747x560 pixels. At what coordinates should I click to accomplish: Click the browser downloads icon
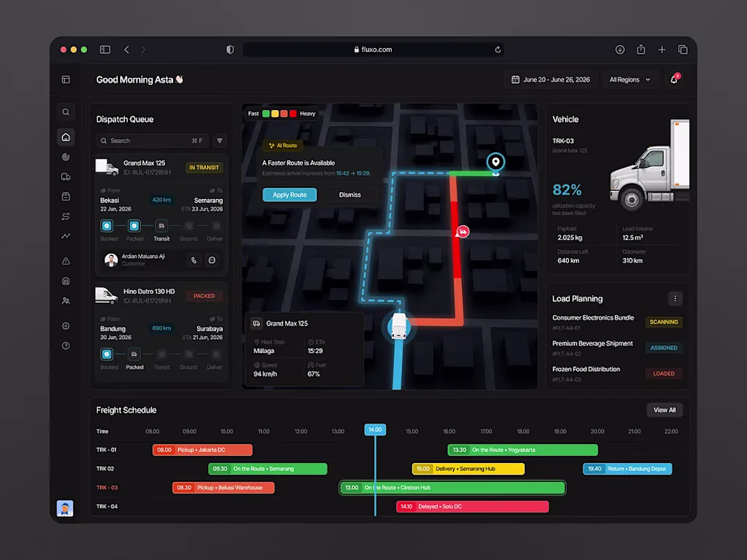tap(620, 50)
